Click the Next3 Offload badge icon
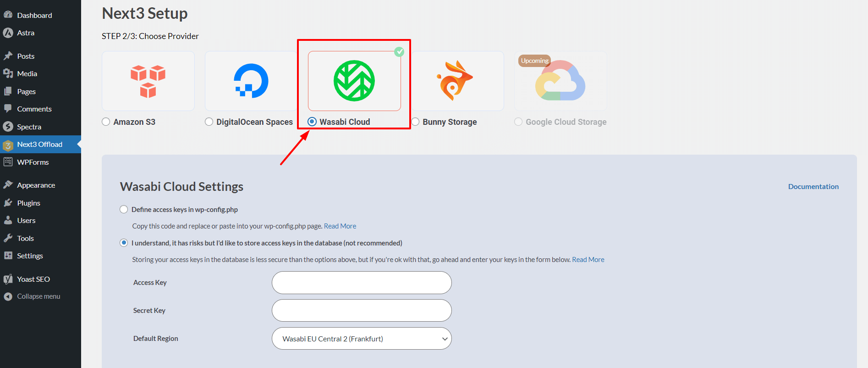 click(x=8, y=145)
